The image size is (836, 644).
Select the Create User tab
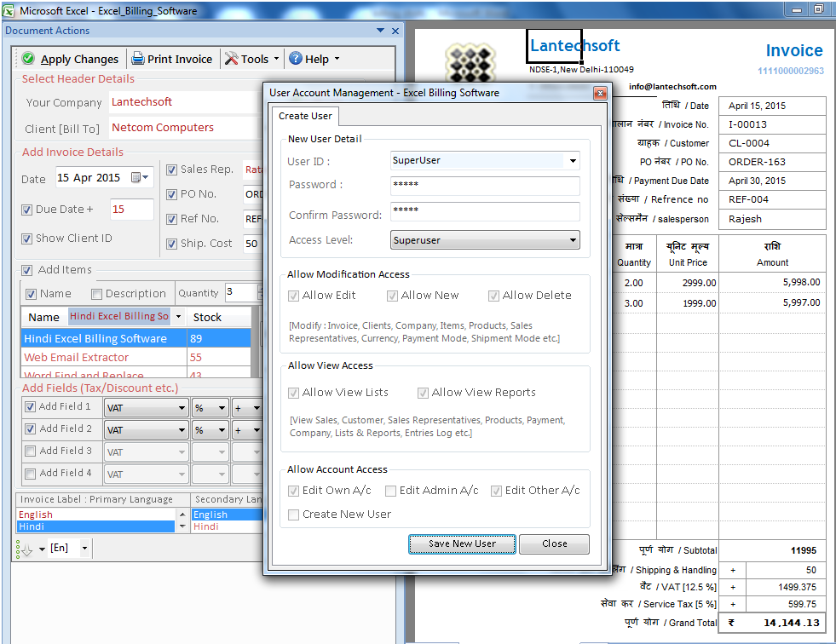pos(305,116)
